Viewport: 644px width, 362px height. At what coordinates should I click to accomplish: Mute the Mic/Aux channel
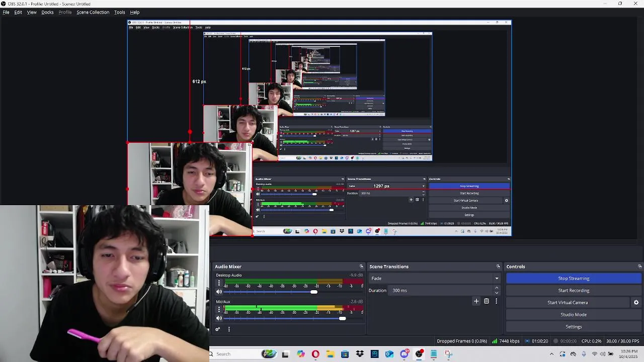pyautogui.click(x=219, y=318)
